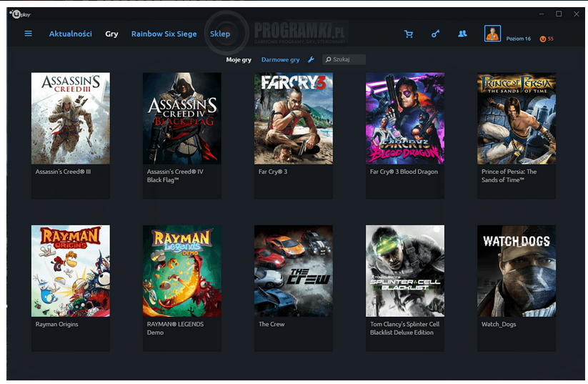Open the Sklep store tab
Viewport: 588px width, 384px height.
pyautogui.click(x=220, y=34)
